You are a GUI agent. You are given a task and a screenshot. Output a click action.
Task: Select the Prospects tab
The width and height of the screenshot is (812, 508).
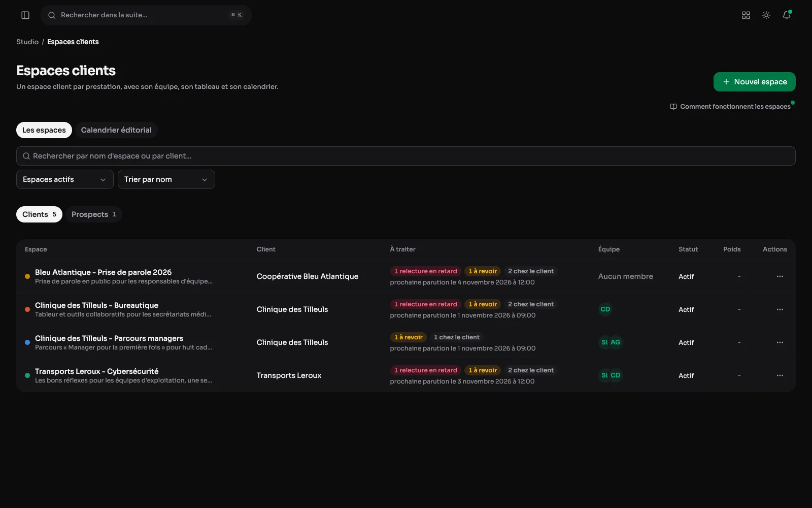94,214
